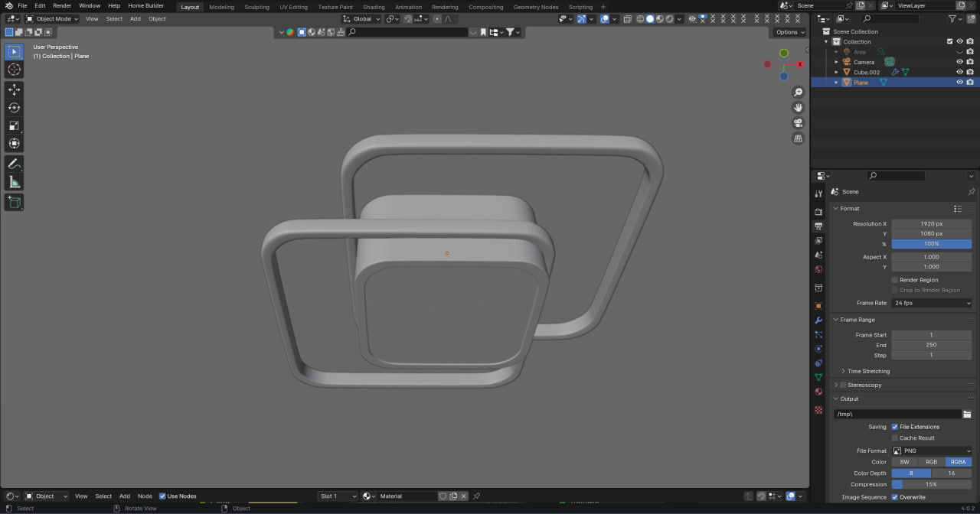Image resolution: width=980 pixels, height=514 pixels.
Task: Open the Object Mode dropdown
Action: coord(51,18)
